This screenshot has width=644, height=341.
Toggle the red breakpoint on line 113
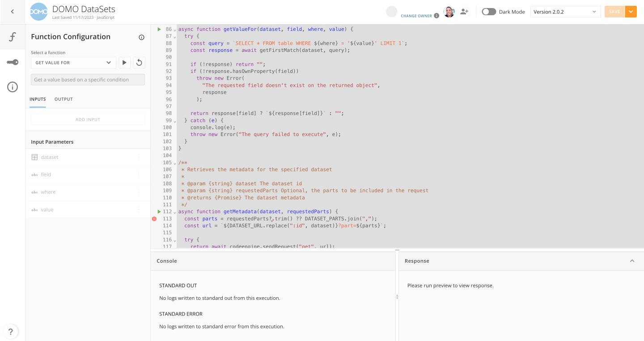click(x=154, y=218)
